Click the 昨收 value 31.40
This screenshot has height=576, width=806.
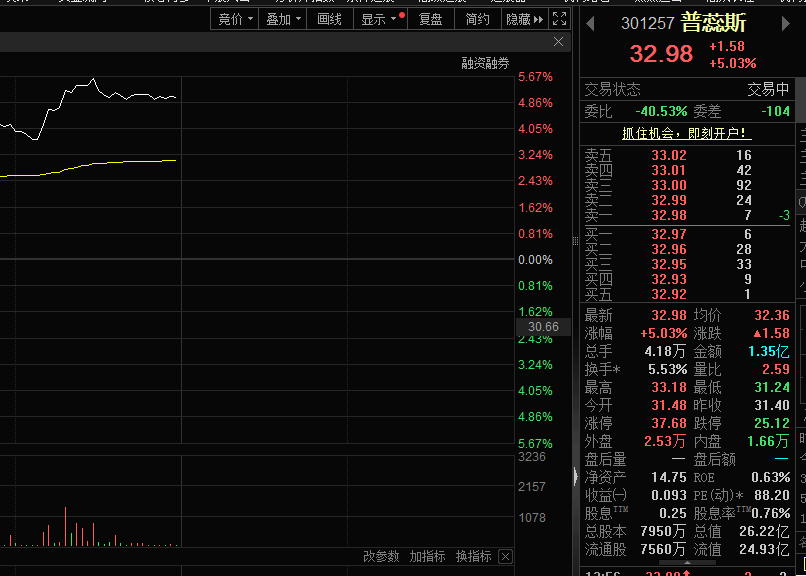coord(772,405)
